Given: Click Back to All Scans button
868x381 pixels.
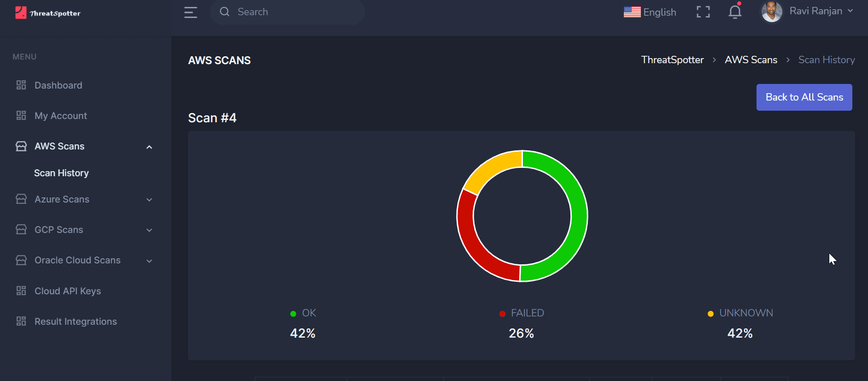Looking at the screenshot, I should 804,97.
